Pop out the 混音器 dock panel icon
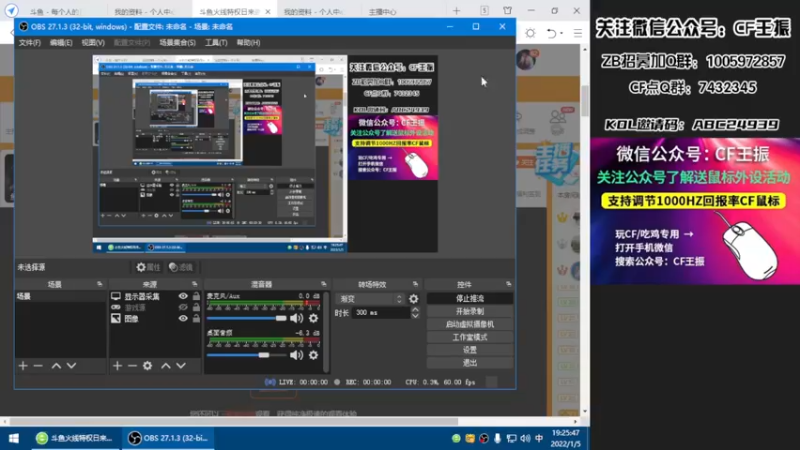Viewport: 800px width, 450px height. (323, 284)
